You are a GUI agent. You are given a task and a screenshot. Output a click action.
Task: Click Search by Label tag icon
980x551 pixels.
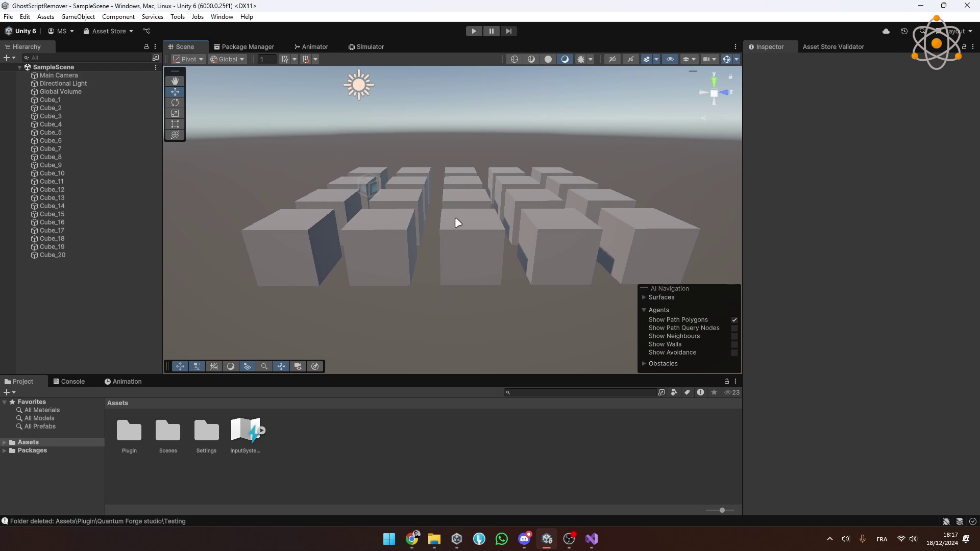688,392
